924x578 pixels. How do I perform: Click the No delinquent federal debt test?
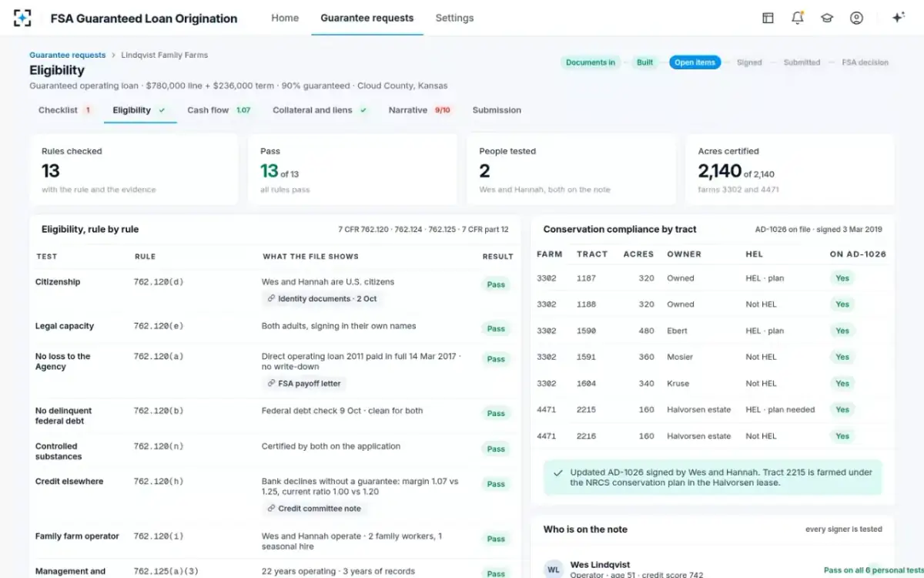point(63,416)
